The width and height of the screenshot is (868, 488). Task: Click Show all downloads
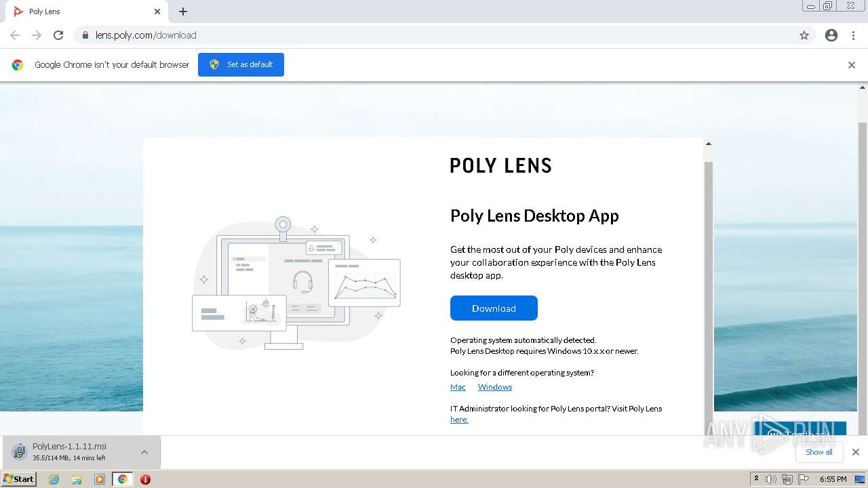818,452
